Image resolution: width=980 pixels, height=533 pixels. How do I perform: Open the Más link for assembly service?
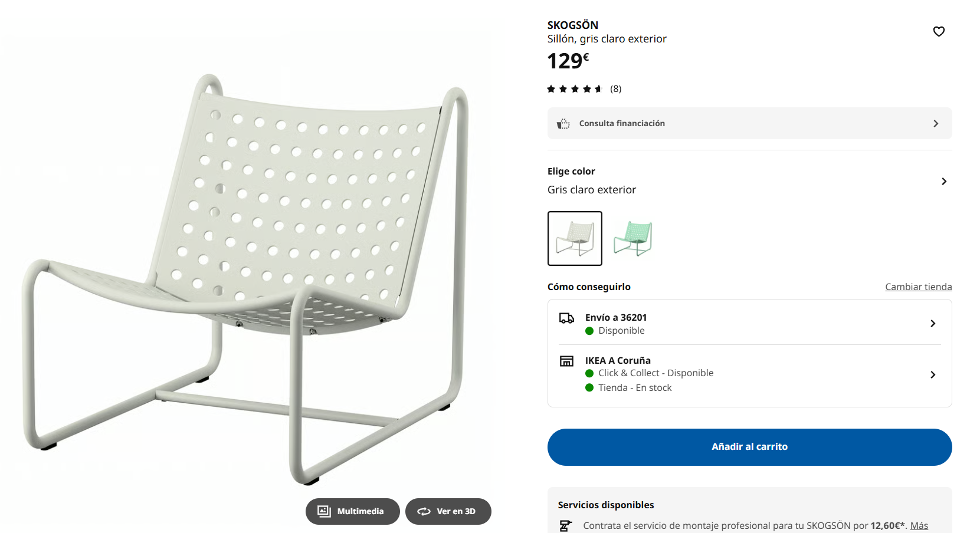pos(919,525)
